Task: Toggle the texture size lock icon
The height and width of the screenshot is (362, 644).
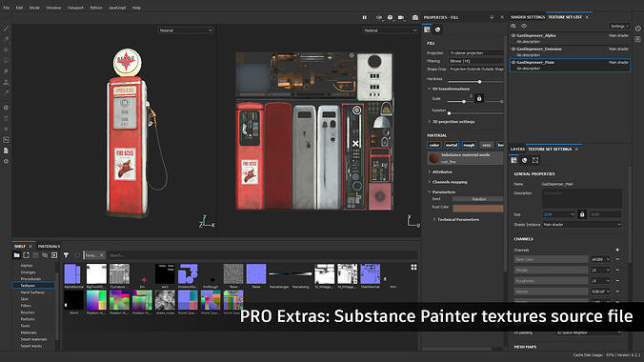Action: click(x=582, y=214)
